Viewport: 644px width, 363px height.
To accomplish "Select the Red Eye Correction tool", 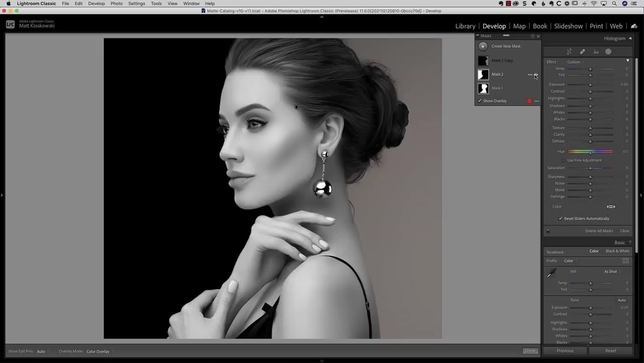I will (x=596, y=52).
